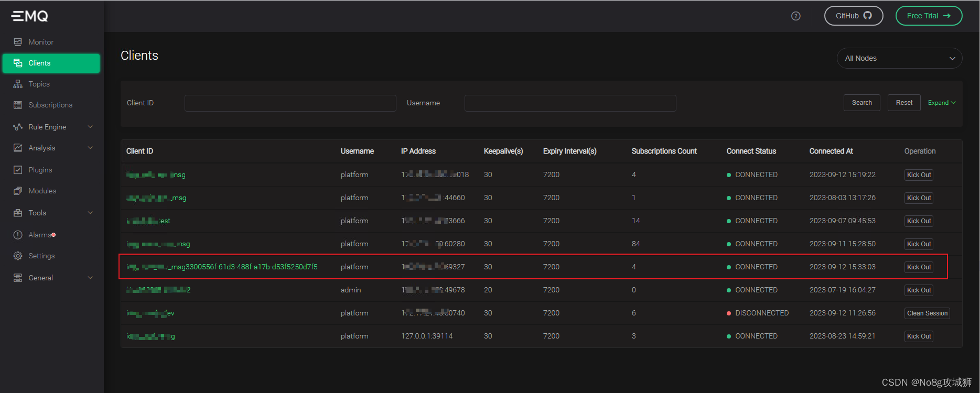Kick out client at 127.0.0.1:39114
Screen dimensions: 980x393
click(919, 336)
